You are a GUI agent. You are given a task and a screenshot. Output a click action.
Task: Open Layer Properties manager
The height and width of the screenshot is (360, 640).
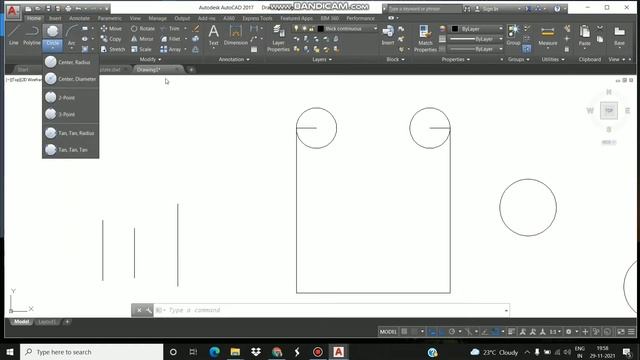click(x=278, y=38)
